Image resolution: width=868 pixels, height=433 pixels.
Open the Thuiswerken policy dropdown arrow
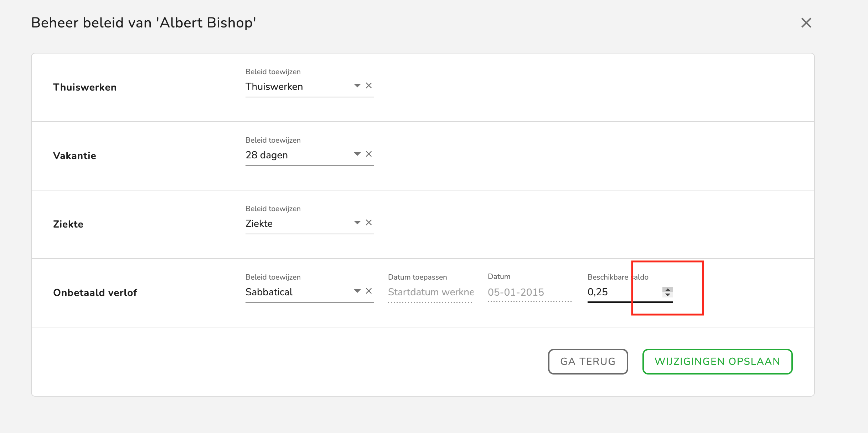tap(357, 86)
